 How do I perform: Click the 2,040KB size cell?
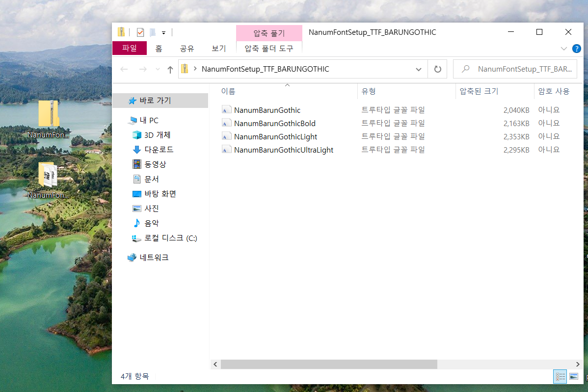coord(516,110)
